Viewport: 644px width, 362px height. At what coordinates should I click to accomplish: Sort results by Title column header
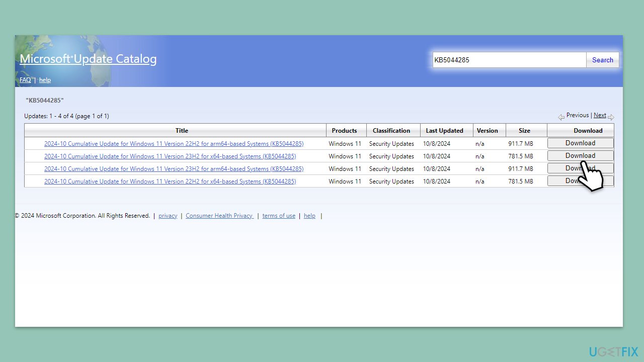point(182,131)
